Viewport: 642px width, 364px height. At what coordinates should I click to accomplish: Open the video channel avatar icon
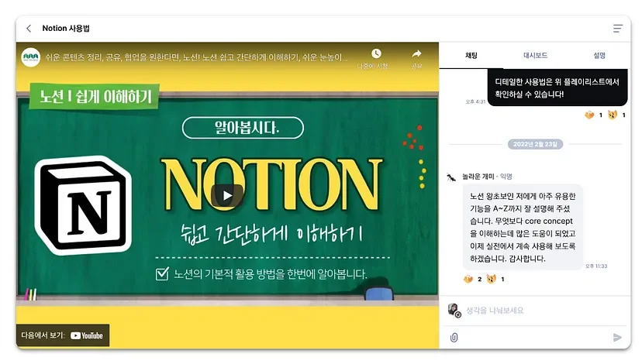click(31, 57)
